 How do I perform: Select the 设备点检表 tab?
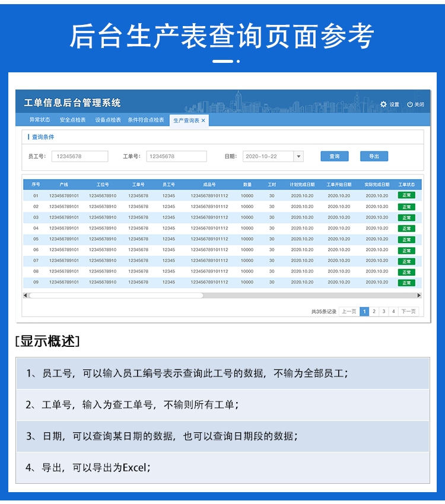[108, 120]
